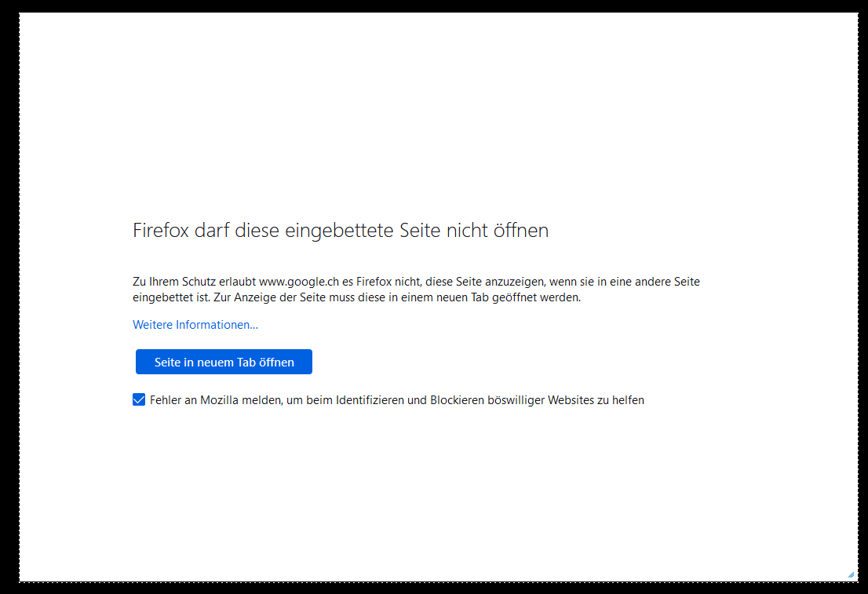
Task: Click the word 'öffnen' ending the heading
Action: click(x=520, y=231)
